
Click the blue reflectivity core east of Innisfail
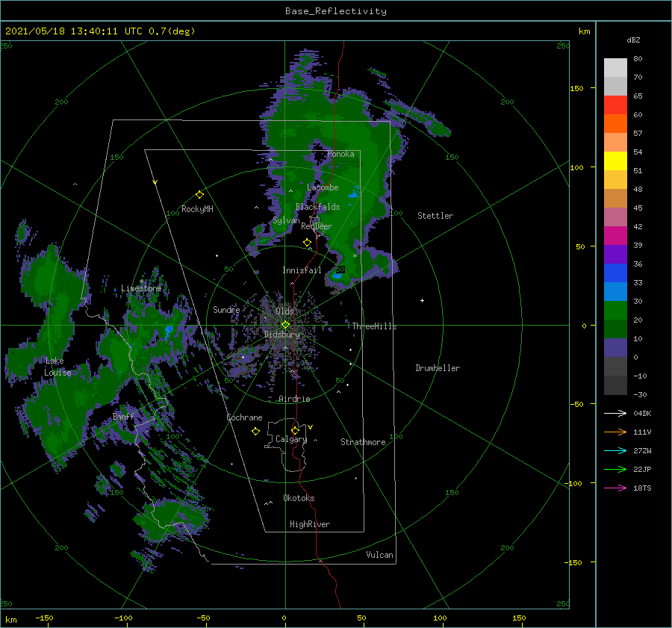click(x=338, y=276)
